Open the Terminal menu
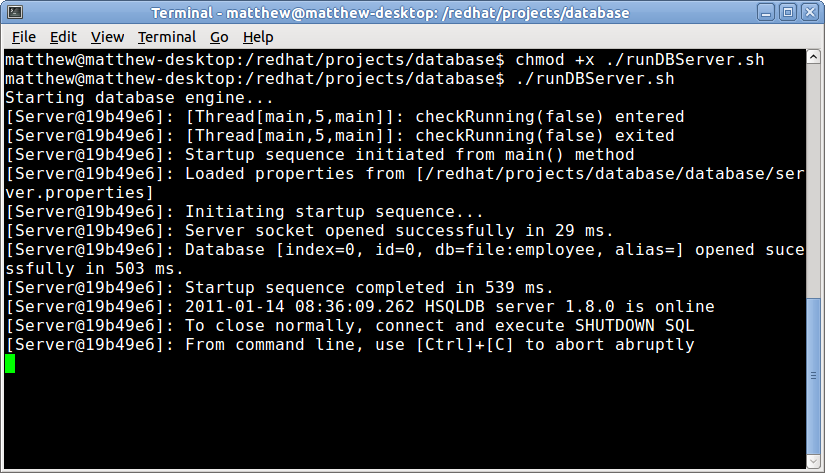The image size is (825, 473). [x=167, y=37]
